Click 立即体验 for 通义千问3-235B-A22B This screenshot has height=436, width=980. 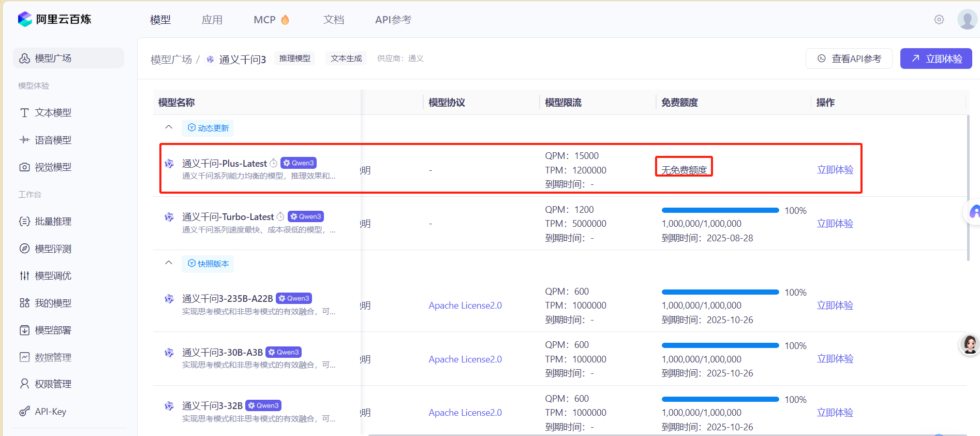pos(835,306)
